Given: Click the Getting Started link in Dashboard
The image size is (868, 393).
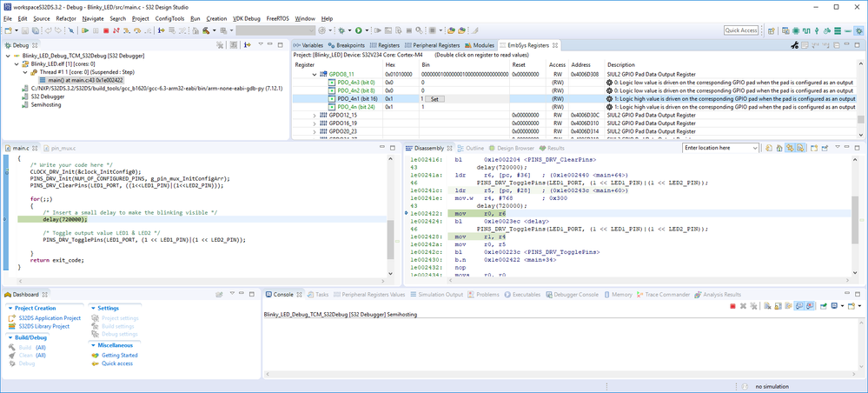Looking at the screenshot, I should coord(119,355).
